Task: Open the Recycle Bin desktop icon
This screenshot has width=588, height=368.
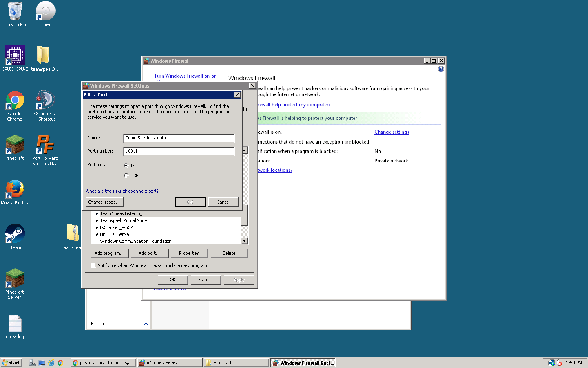Action: pos(15,12)
